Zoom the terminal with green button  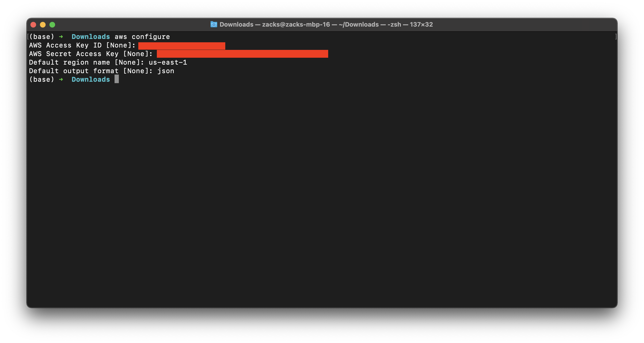pyautogui.click(x=52, y=25)
